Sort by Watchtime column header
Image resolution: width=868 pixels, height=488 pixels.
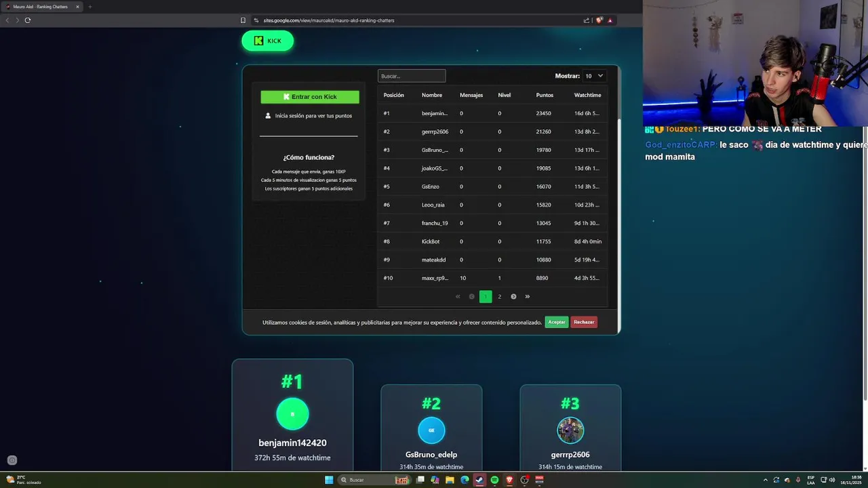pos(587,95)
